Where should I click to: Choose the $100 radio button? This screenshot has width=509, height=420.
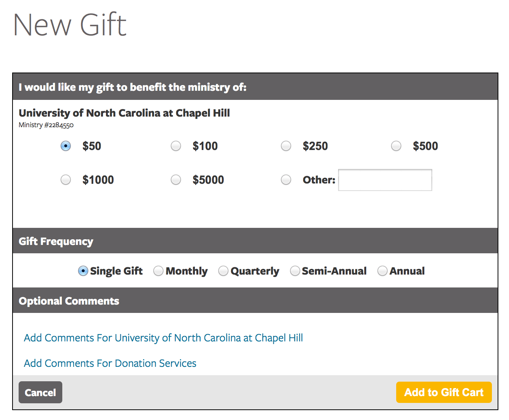[176, 146]
